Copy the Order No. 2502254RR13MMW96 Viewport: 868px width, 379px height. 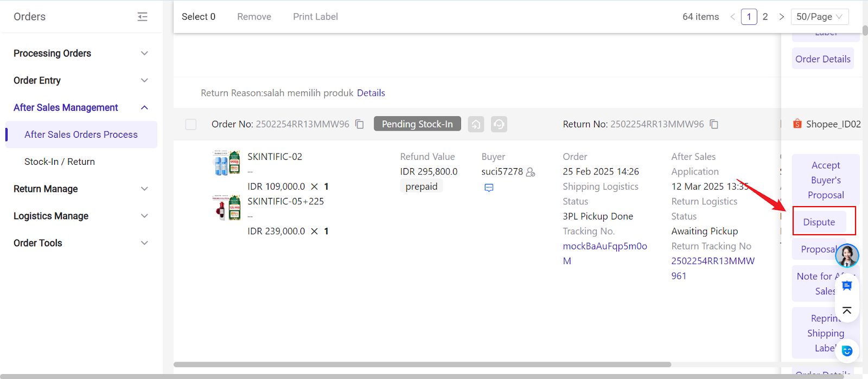(359, 124)
